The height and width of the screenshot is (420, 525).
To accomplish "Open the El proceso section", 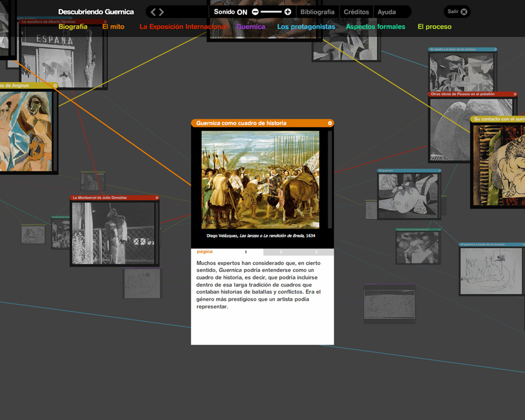I will tap(435, 26).
